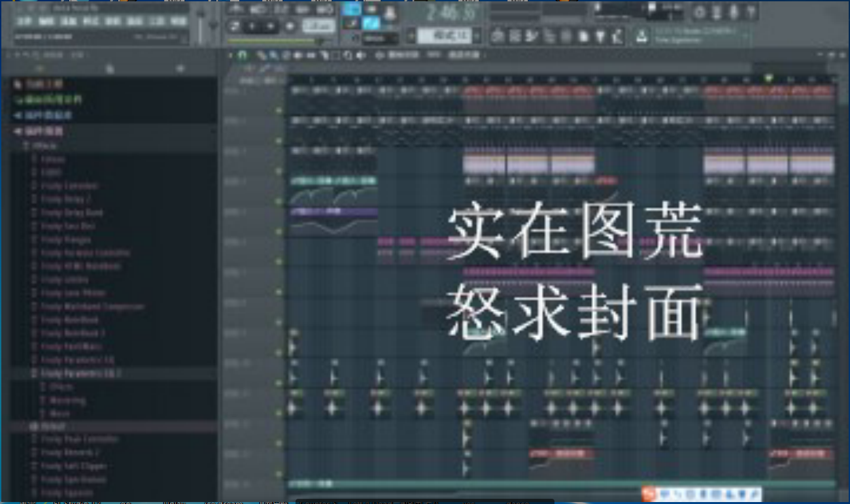Expand the 插件数据库 browser section
Screen dimensions: 850x504
[43, 116]
